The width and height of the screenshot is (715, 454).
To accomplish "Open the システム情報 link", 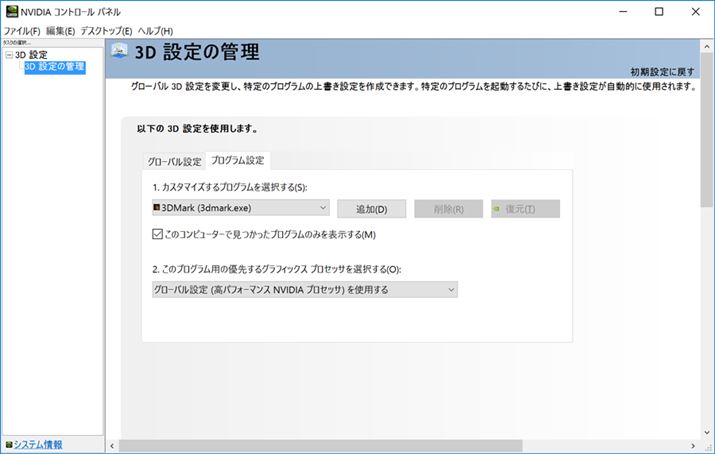I will [38, 444].
